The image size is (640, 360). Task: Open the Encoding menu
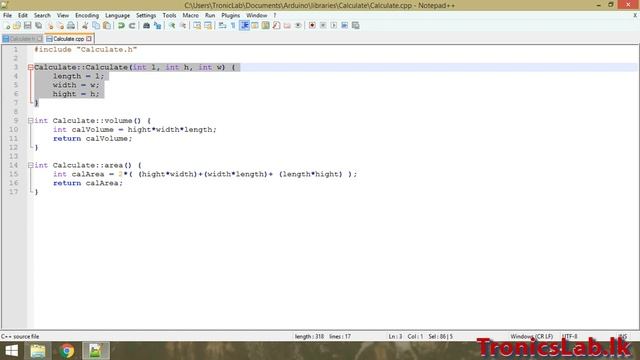[87, 16]
